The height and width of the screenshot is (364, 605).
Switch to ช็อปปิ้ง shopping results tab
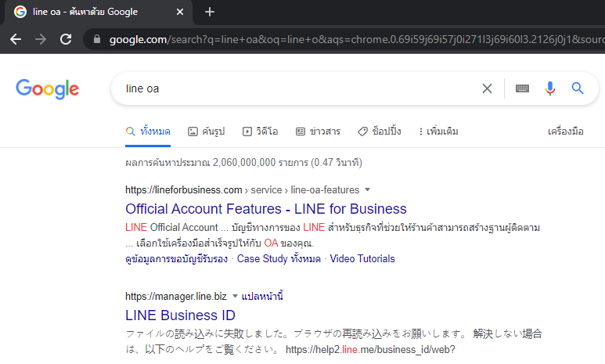(x=380, y=132)
